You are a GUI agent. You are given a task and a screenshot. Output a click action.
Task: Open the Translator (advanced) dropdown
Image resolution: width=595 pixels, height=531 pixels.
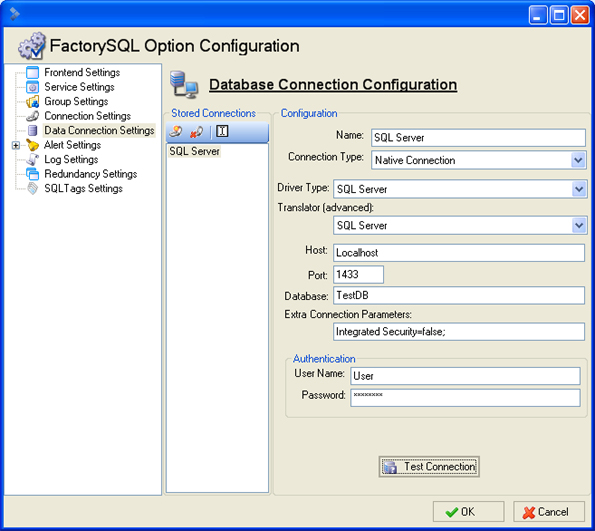click(579, 225)
